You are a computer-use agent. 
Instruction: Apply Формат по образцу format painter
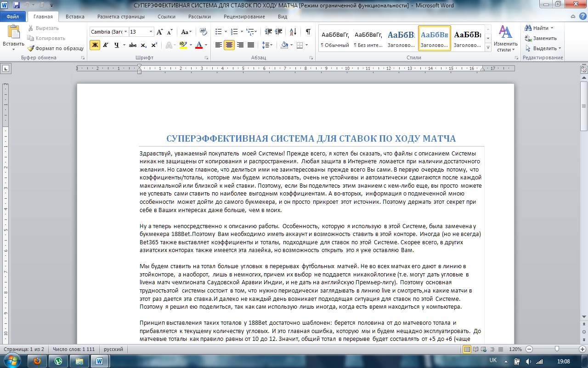pyautogui.click(x=55, y=48)
